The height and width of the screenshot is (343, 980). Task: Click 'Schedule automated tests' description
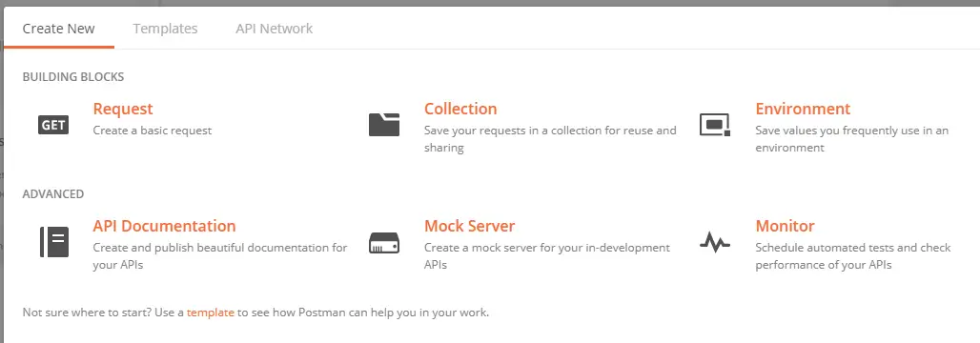click(x=853, y=255)
